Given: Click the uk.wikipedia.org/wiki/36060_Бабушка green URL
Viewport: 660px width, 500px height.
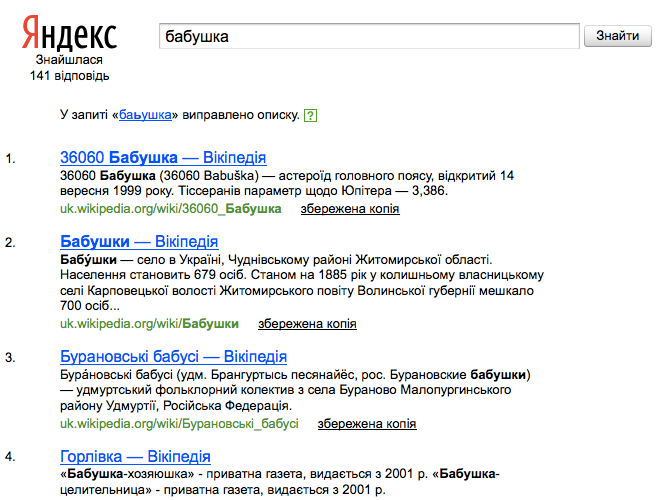Looking at the screenshot, I should point(171,208).
